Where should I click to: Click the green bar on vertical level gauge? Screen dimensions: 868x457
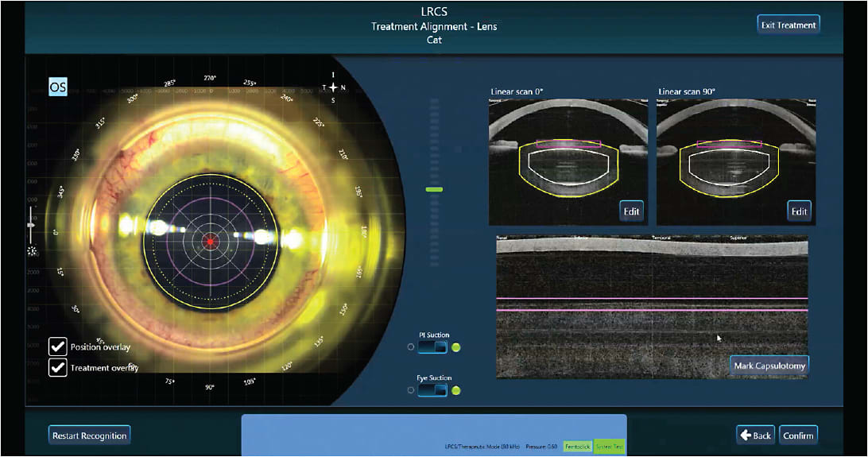point(434,190)
